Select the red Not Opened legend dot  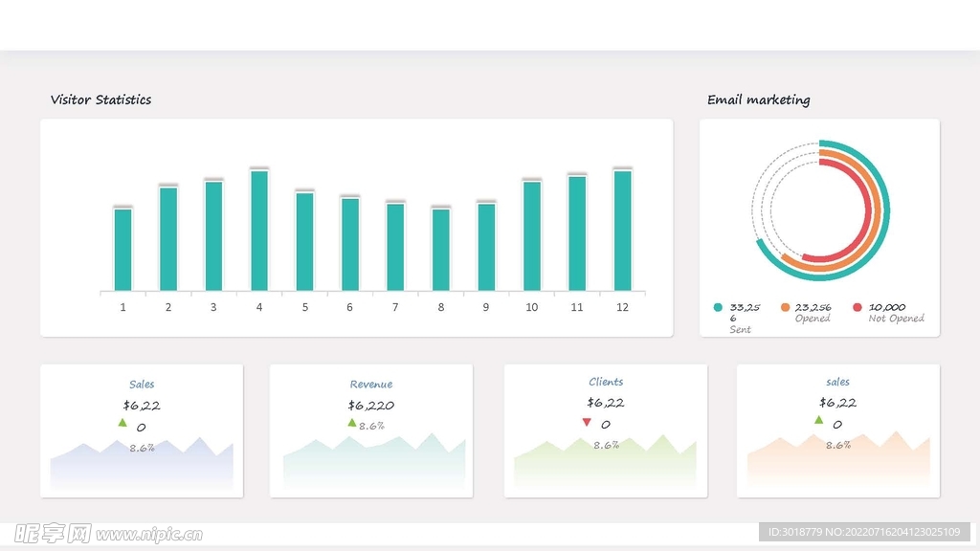(x=857, y=307)
